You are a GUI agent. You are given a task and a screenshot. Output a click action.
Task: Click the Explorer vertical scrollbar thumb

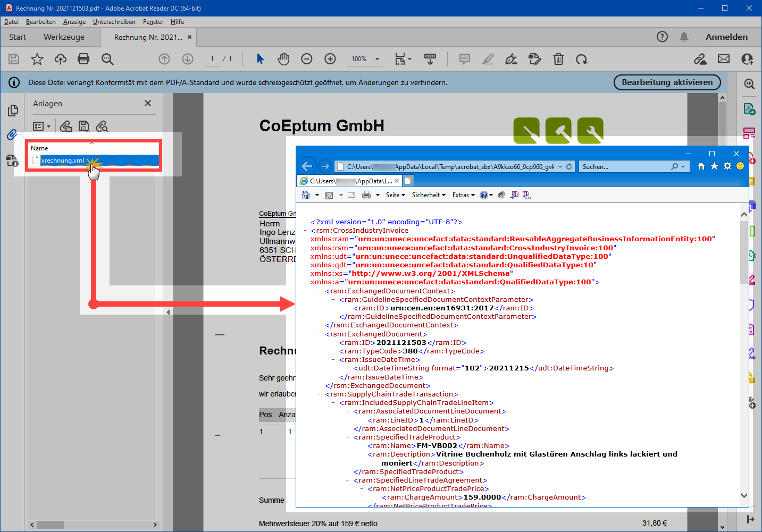point(744,252)
